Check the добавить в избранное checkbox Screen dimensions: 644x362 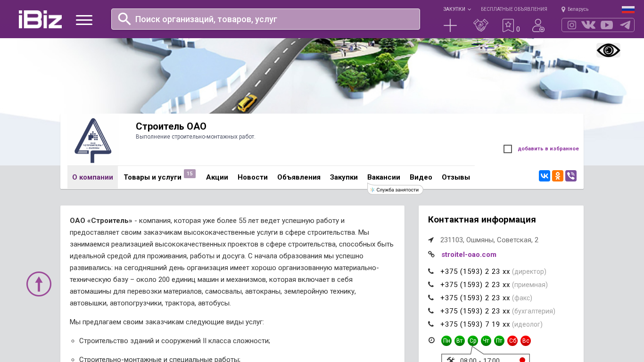click(508, 149)
